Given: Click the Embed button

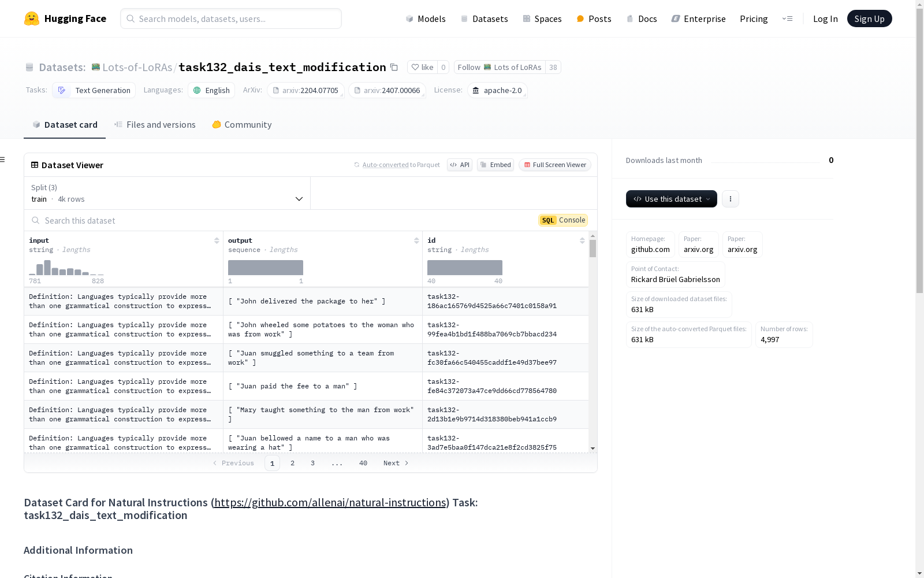Looking at the screenshot, I should pos(495,165).
